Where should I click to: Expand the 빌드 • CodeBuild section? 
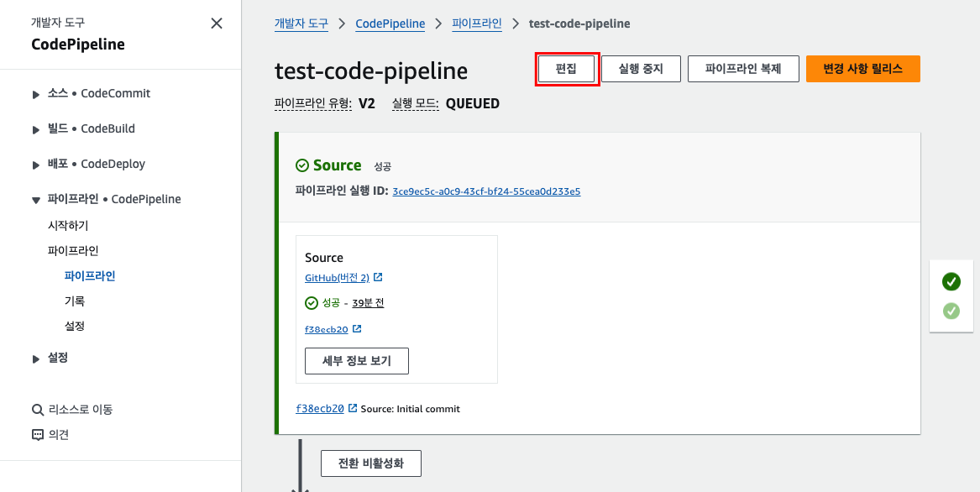pyautogui.click(x=35, y=129)
